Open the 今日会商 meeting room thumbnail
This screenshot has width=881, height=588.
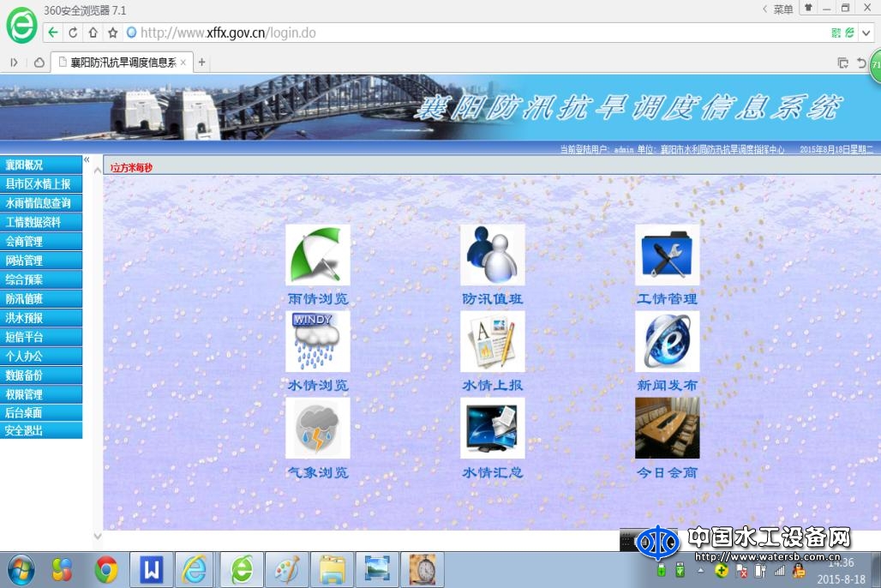coord(667,428)
